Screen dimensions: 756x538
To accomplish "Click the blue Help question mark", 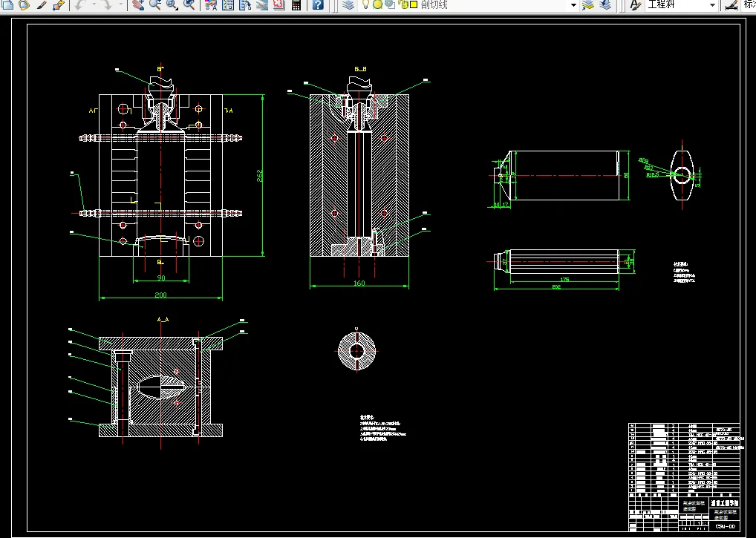I will click(x=318, y=4).
